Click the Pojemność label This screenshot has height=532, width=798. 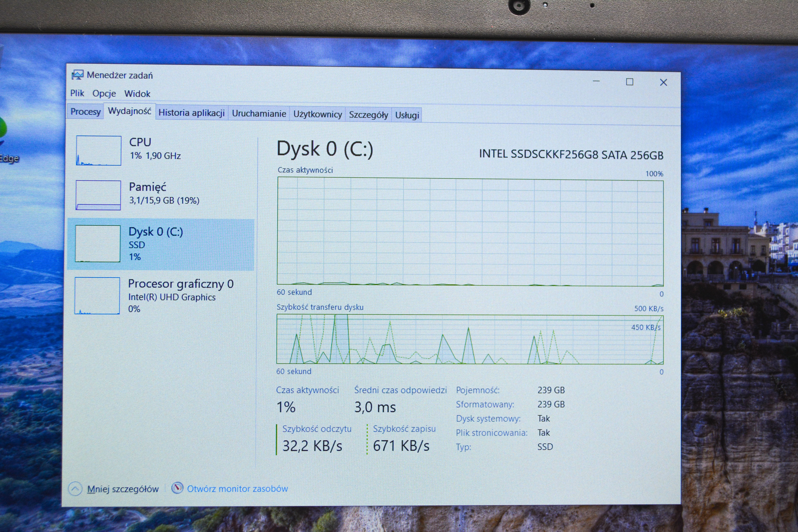[478, 390]
